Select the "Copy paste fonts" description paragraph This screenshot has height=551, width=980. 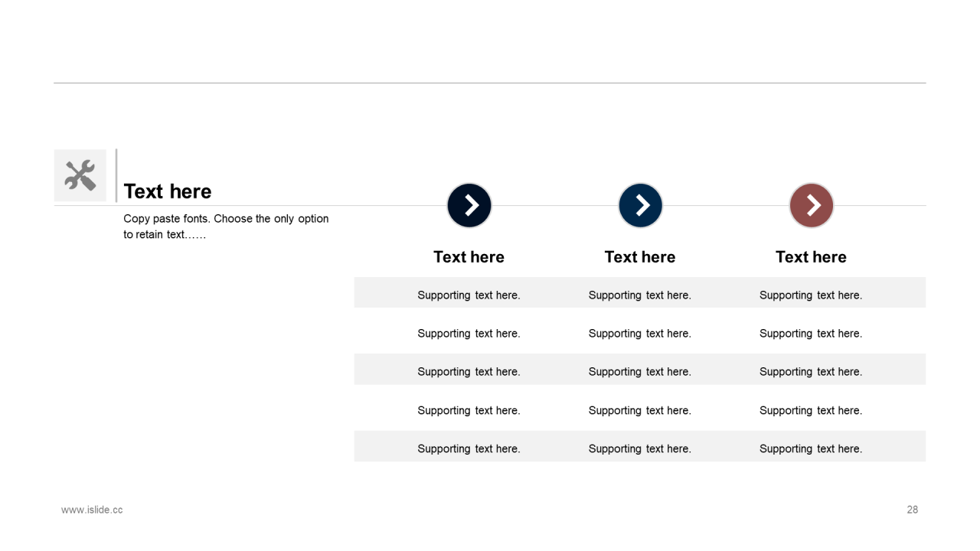pos(226,227)
